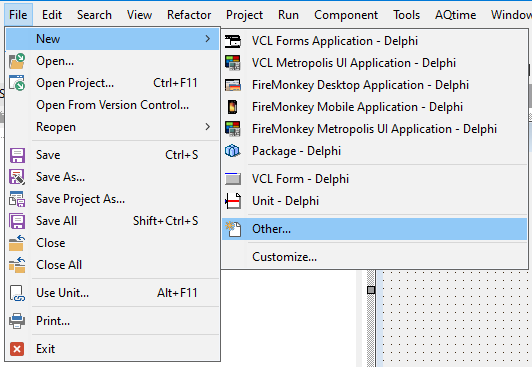Select the FireMonkey Mobile Application phone icon

232,107
